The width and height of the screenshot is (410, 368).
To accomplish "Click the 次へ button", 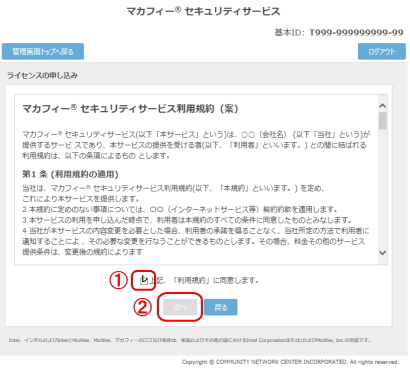I will coord(180,307).
